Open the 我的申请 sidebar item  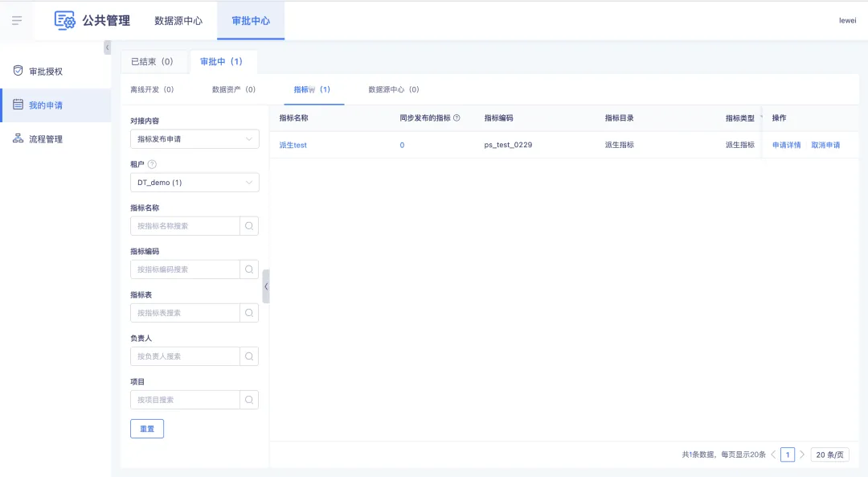pos(55,105)
